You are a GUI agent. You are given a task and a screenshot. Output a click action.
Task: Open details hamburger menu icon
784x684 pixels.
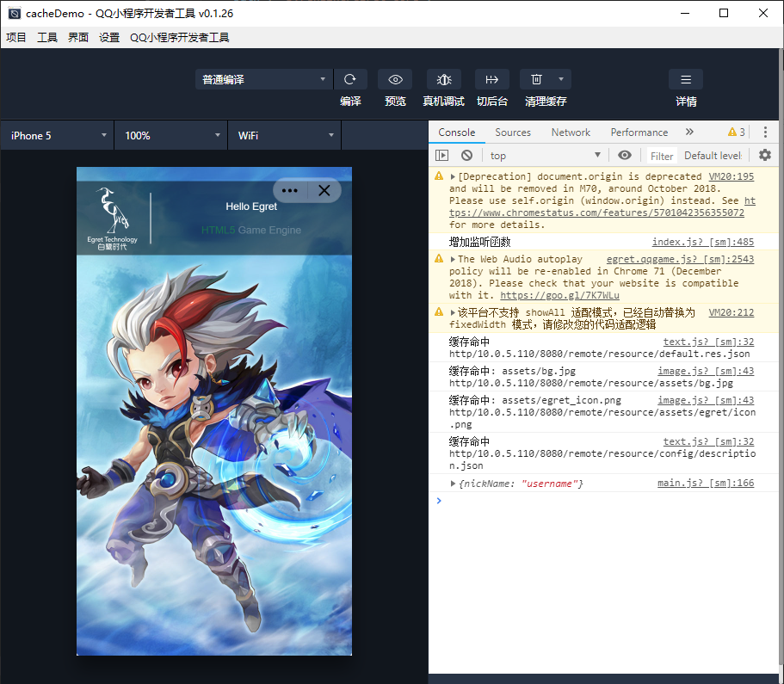[x=686, y=79]
